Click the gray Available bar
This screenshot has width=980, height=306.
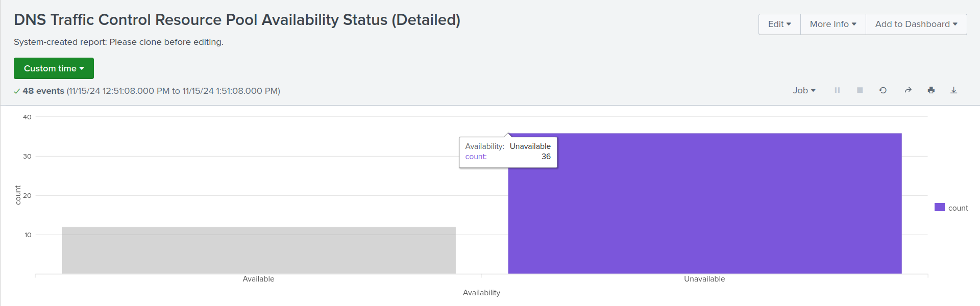point(259,250)
